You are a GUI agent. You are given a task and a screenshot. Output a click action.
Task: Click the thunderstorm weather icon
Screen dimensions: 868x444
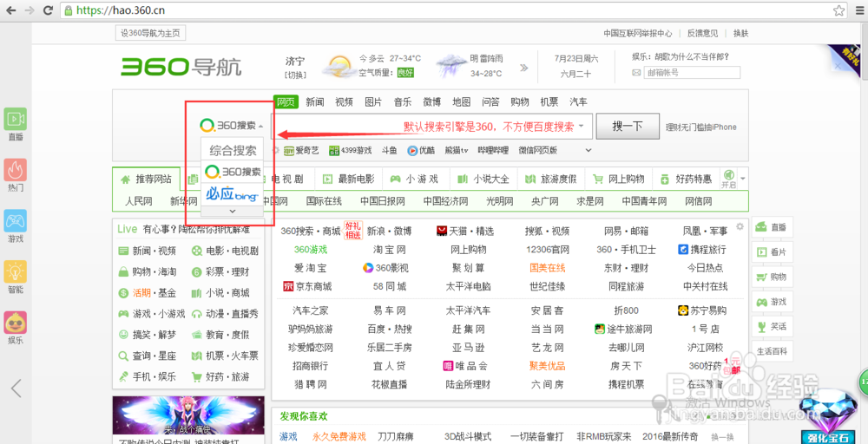tap(450, 65)
